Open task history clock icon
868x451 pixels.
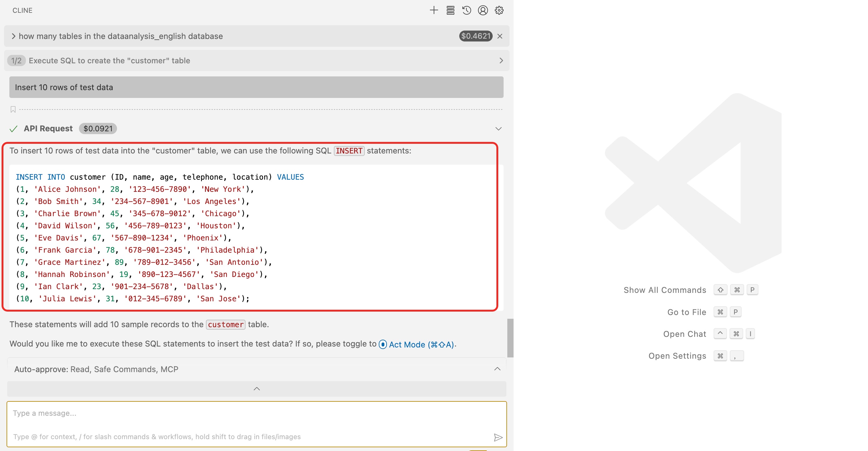coord(466,10)
